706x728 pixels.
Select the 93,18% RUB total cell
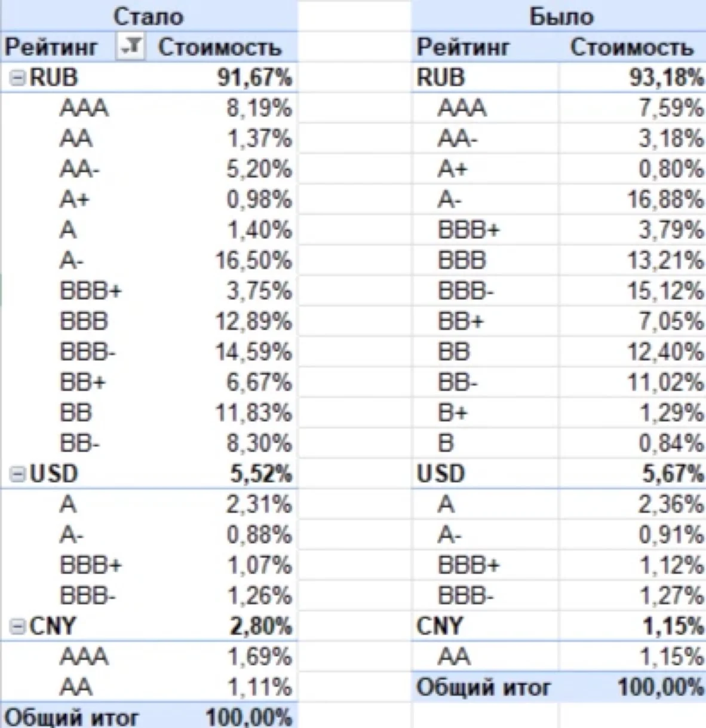pos(667,78)
